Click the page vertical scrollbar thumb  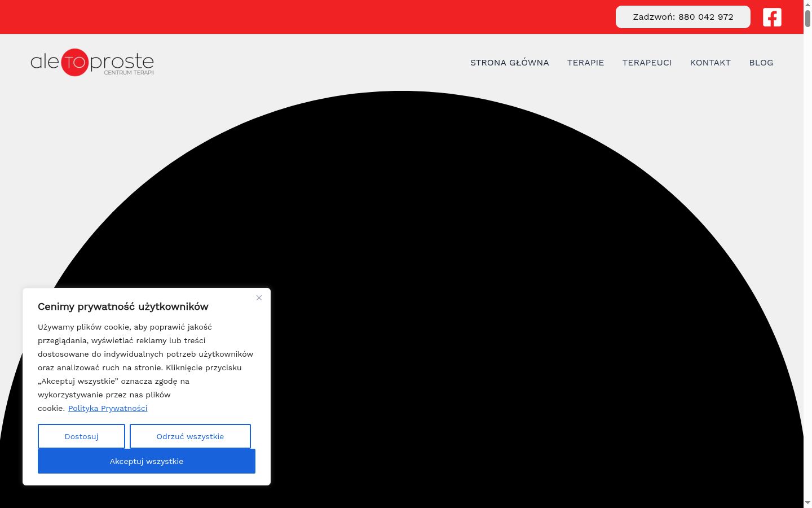[807, 18]
